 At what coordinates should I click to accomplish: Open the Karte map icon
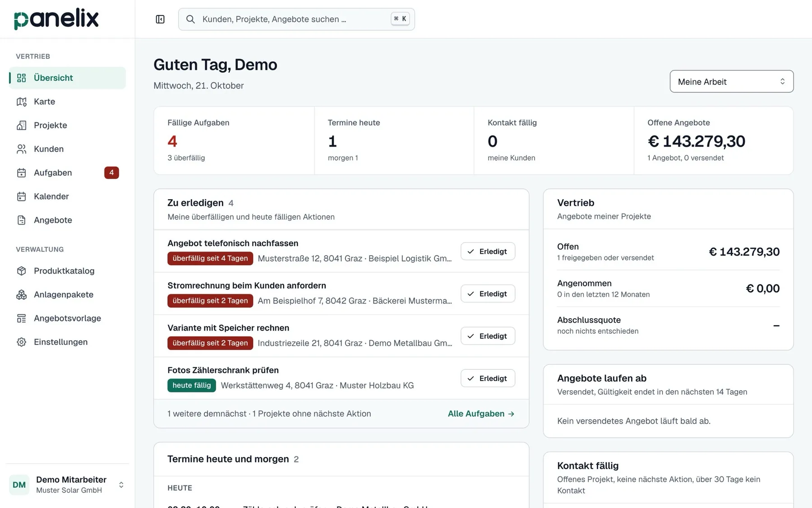(x=21, y=102)
